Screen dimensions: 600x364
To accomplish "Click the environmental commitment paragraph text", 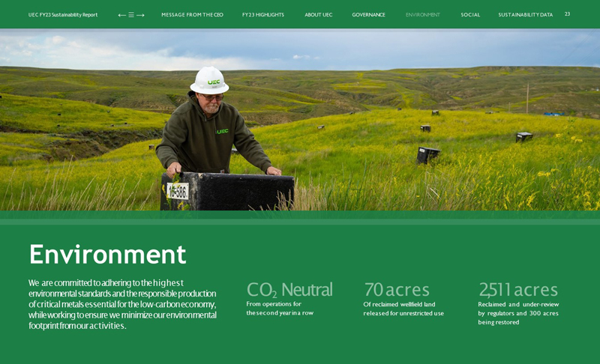I will pyautogui.click(x=122, y=304).
